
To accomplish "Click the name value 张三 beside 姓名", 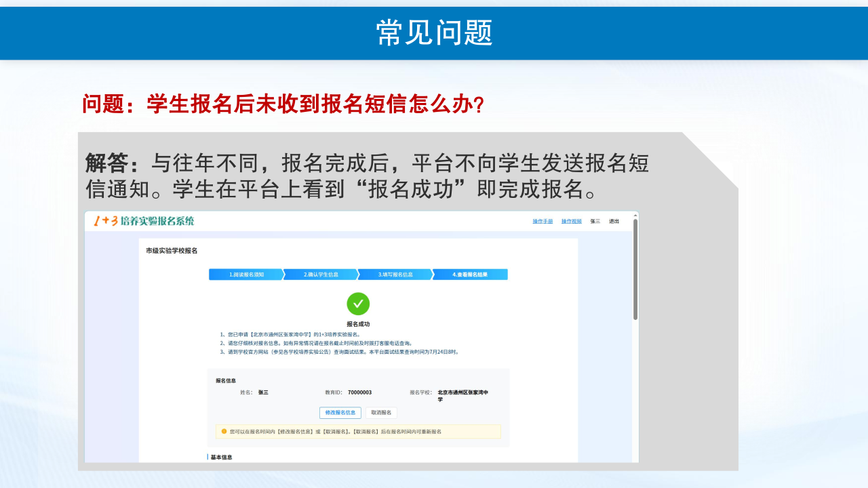I will click(x=263, y=392).
